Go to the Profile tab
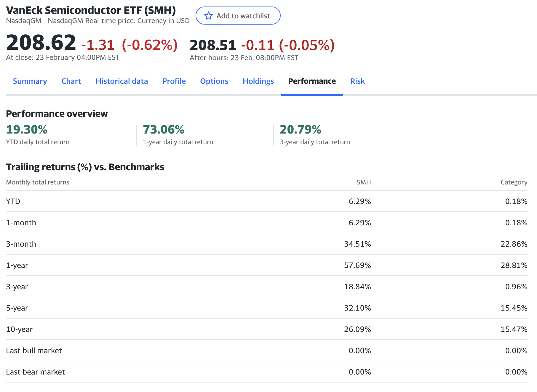537x392 pixels. (x=174, y=81)
